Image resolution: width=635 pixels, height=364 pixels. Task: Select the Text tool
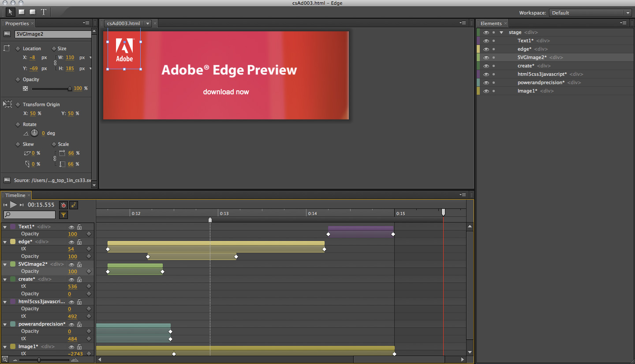tap(44, 12)
